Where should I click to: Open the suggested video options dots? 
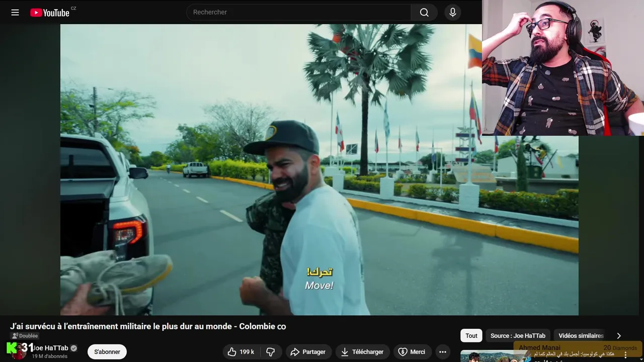click(x=626, y=355)
